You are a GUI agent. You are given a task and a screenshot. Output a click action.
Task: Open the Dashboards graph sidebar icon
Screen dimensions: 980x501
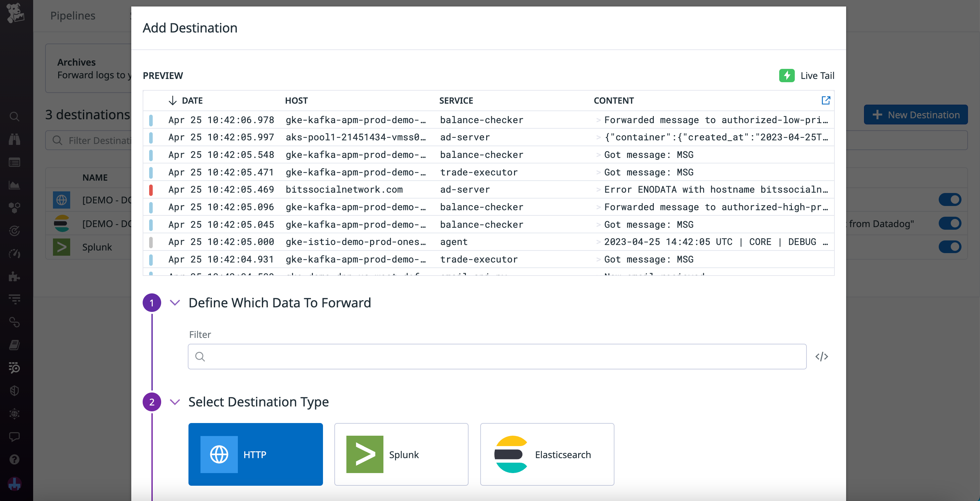[14, 185]
